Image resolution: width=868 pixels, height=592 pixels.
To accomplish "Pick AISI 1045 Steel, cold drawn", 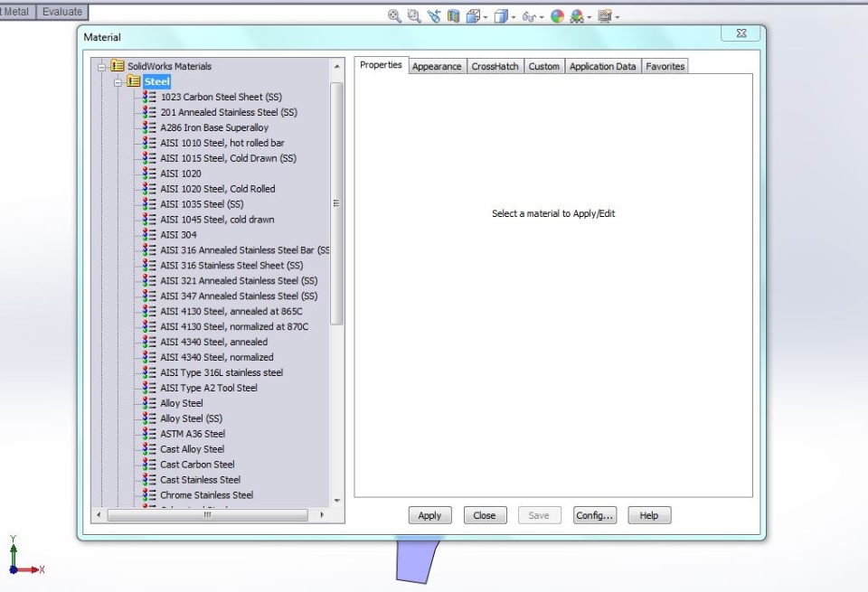I will pyautogui.click(x=217, y=220).
